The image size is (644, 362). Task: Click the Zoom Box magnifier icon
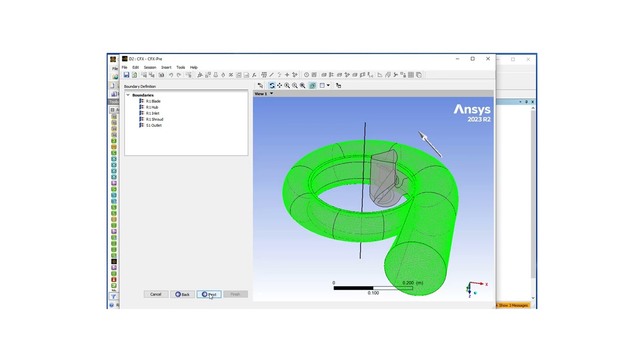click(x=295, y=85)
